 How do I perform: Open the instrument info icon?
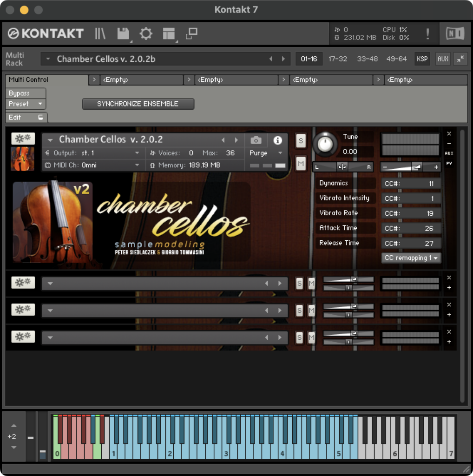point(277,140)
